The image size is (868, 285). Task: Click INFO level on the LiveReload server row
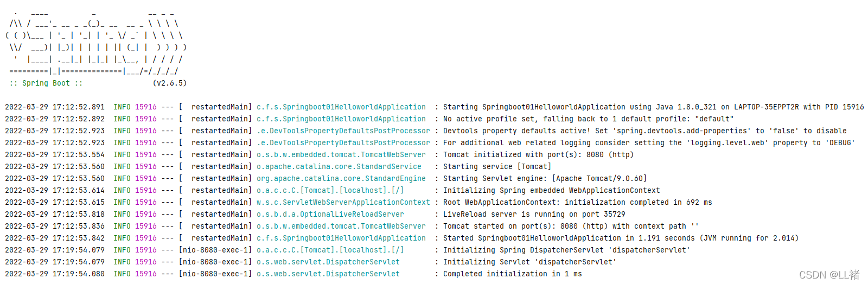[122, 215]
